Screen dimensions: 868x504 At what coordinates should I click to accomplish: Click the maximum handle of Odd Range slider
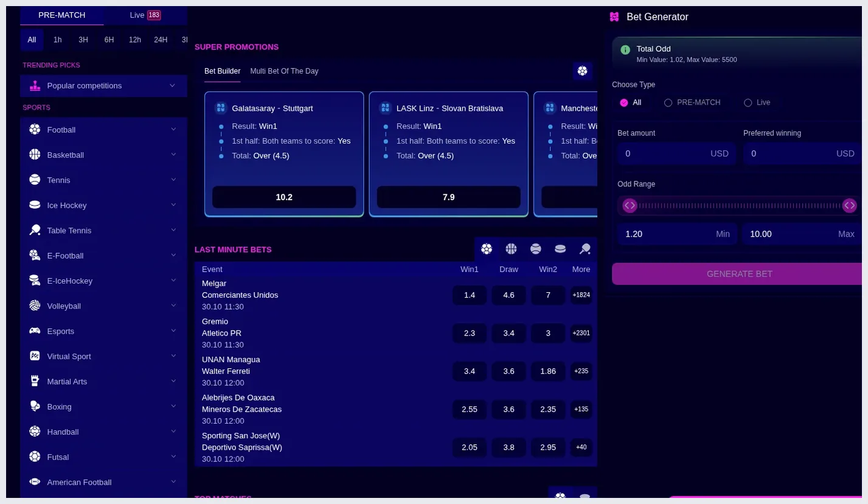click(x=850, y=206)
